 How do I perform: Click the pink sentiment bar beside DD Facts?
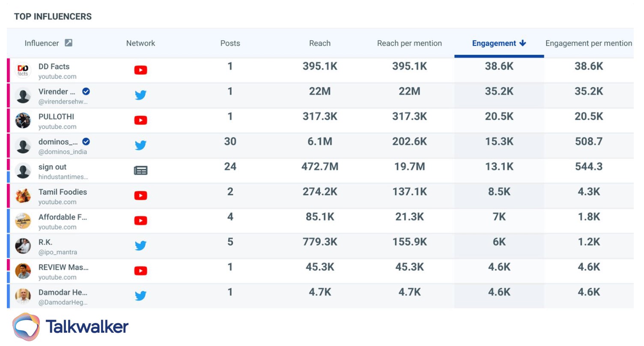[x=8, y=70]
